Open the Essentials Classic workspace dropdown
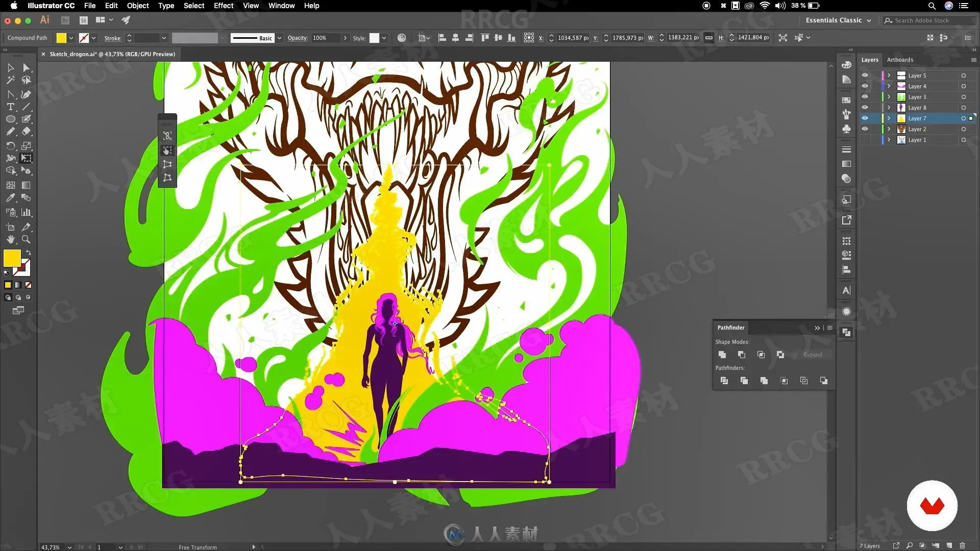The image size is (980, 551). click(838, 20)
